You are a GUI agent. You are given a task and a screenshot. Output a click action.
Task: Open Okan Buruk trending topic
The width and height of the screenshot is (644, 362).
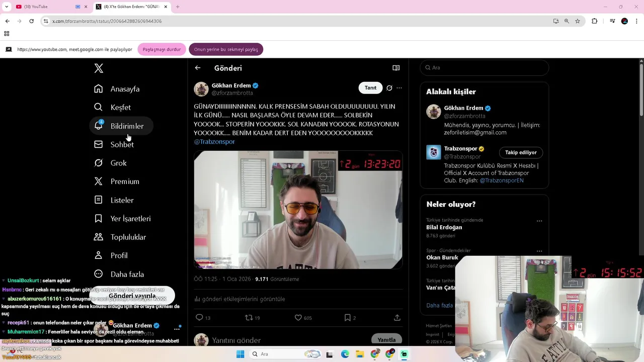click(442, 257)
